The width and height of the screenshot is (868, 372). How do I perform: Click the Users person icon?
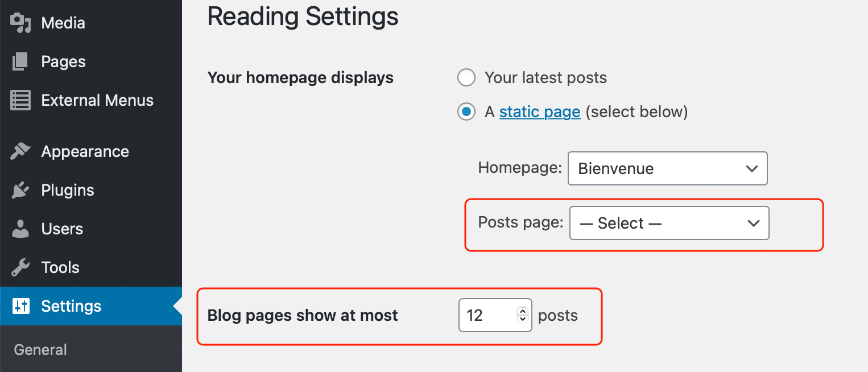pyautogui.click(x=20, y=229)
